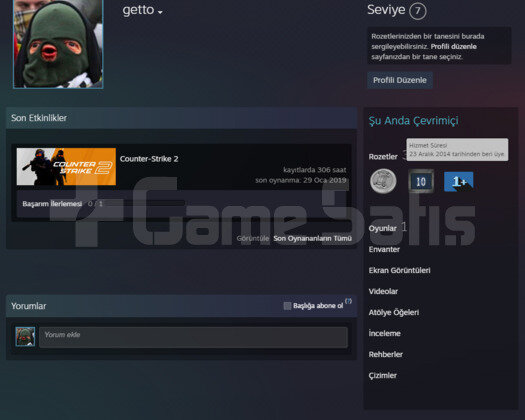Open the masked profile avatar picture
525x420 pixels.
58,44
